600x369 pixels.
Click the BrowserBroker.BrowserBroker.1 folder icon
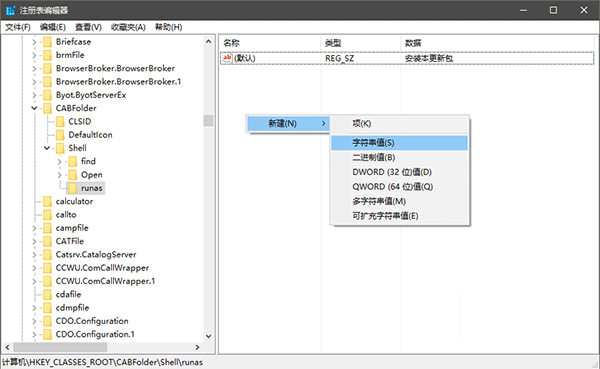[x=47, y=82]
